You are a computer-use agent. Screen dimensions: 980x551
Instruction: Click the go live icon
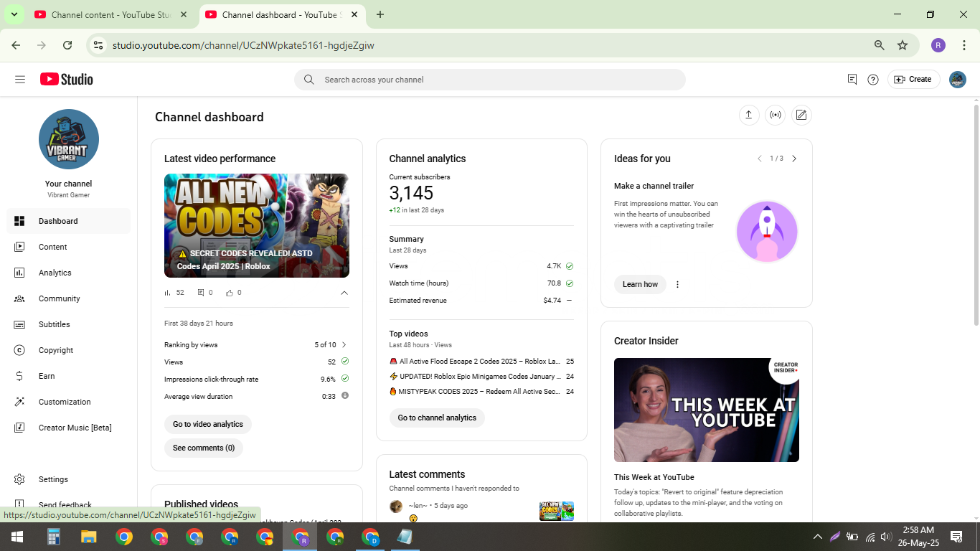click(x=776, y=115)
